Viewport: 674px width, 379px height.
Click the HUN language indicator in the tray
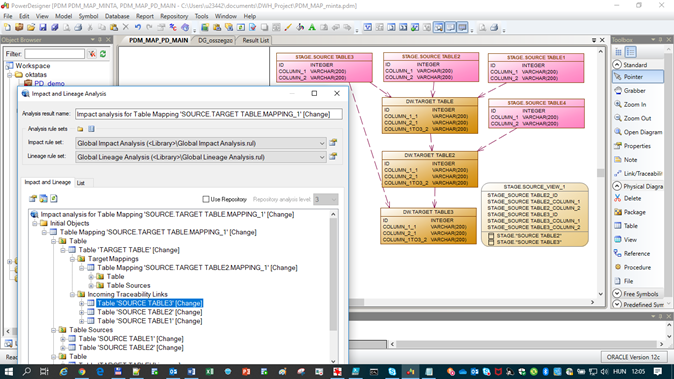pyautogui.click(x=619, y=372)
